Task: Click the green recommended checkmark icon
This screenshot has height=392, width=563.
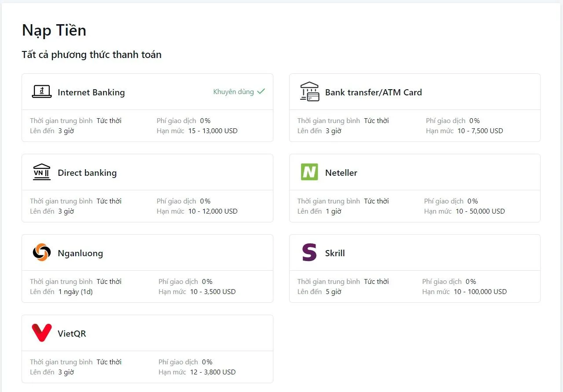Action: point(261,91)
